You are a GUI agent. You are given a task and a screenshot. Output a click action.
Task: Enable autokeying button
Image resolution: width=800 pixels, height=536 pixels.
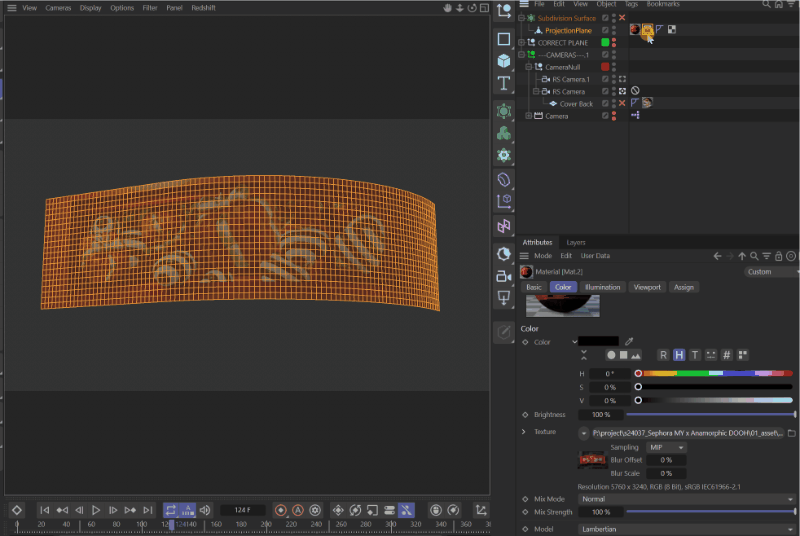click(298, 510)
